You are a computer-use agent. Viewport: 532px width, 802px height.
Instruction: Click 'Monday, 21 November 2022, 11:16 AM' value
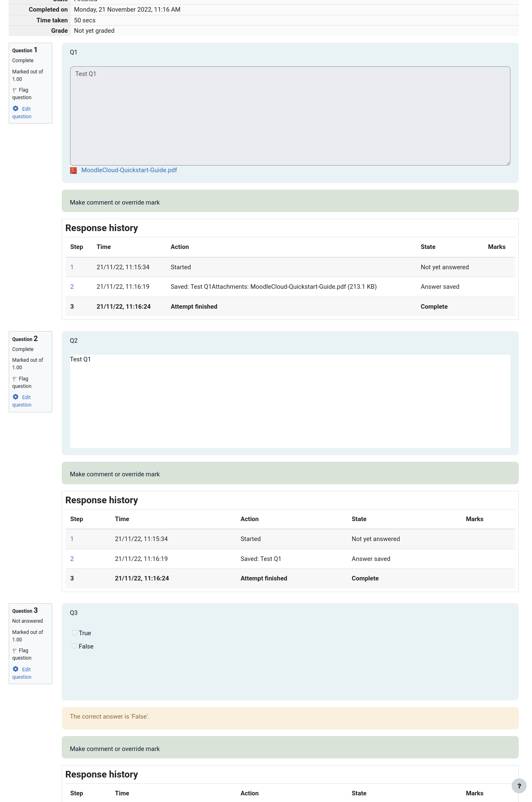pyautogui.click(x=127, y=10)
